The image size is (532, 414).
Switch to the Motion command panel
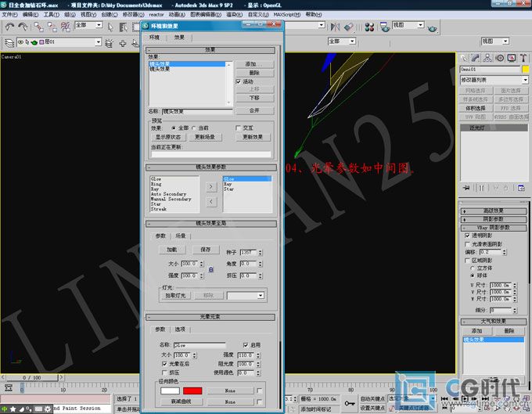coord(499,58)
